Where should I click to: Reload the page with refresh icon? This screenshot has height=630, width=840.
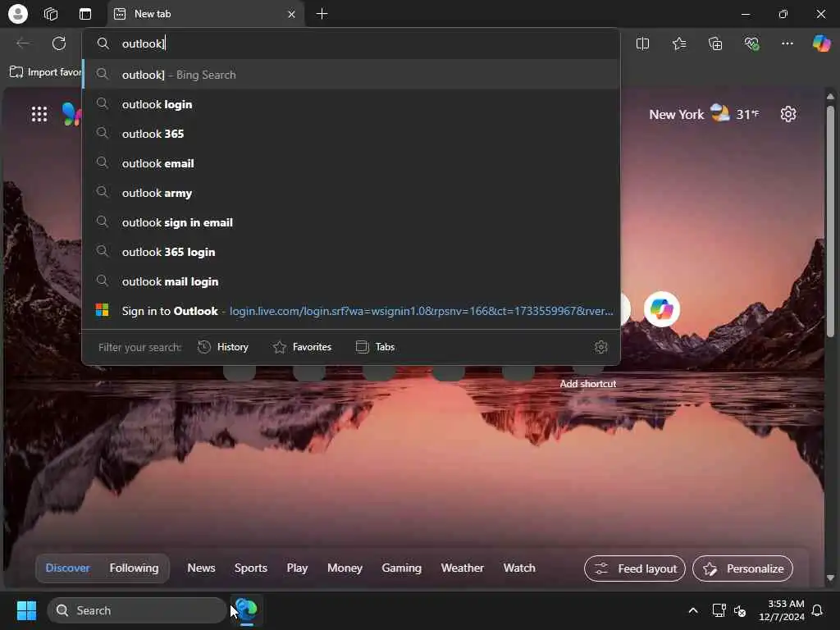(x=59, y=43)
